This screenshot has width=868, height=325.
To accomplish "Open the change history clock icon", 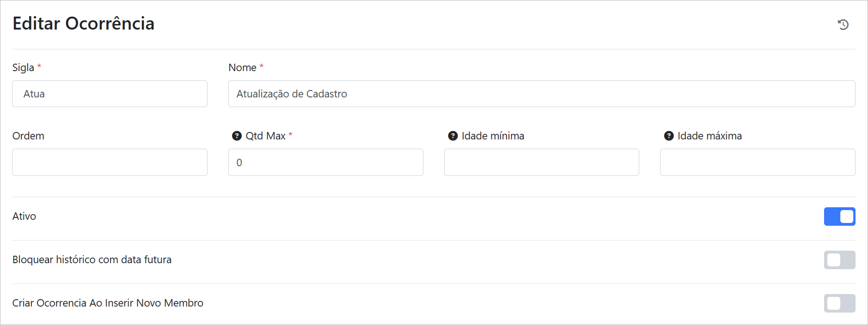I will (x=843, y=24).
